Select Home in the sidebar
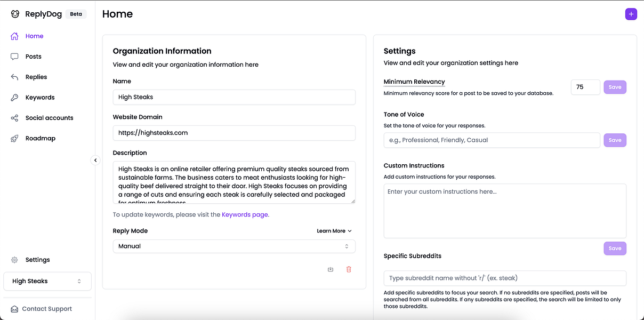This screenshot has width=644, height=320. 34,36
